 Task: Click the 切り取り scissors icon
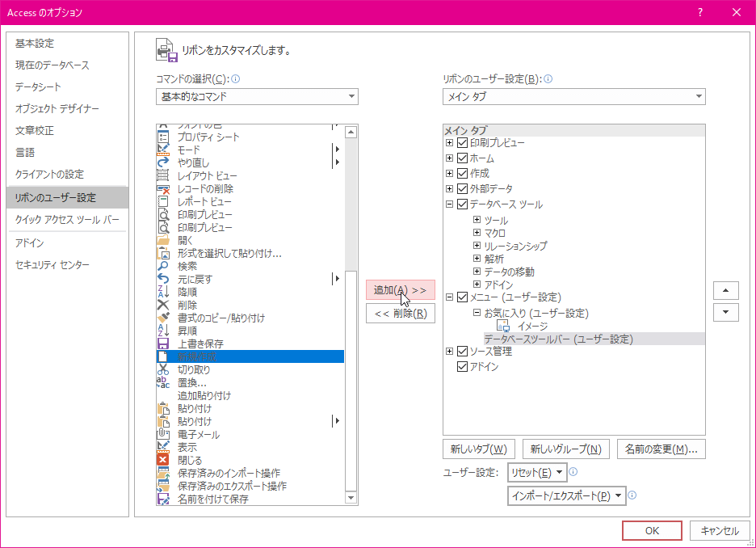click(163, 369)
